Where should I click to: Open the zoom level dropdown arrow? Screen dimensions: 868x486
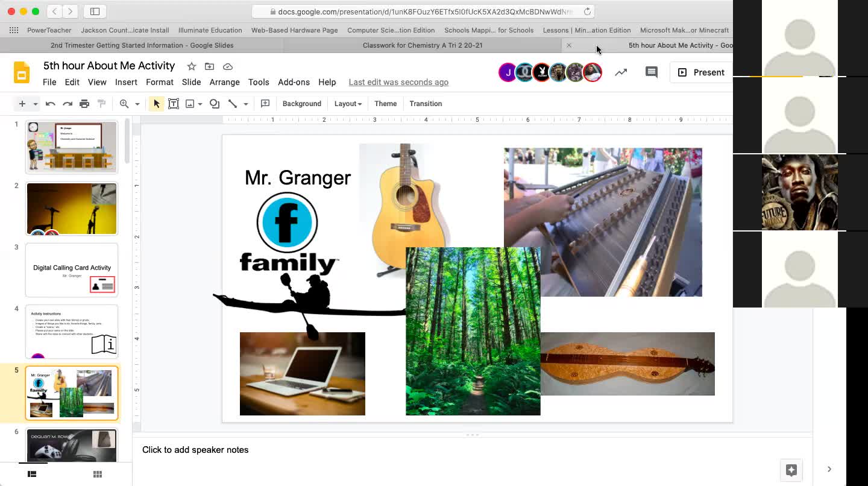[137, 104]
